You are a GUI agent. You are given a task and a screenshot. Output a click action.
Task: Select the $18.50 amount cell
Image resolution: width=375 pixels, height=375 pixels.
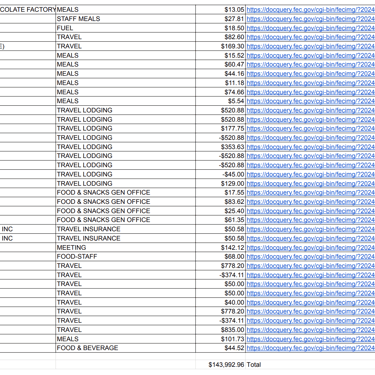pos(221,28)
